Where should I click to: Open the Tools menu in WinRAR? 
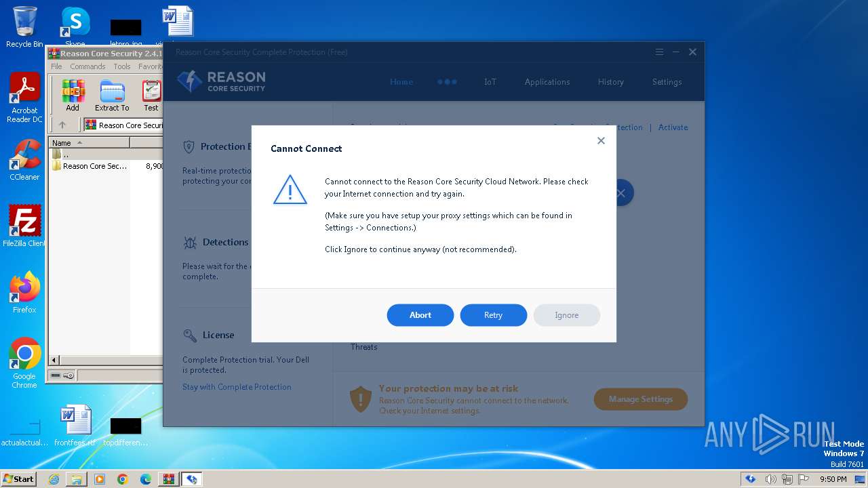(x=122, y=66)
